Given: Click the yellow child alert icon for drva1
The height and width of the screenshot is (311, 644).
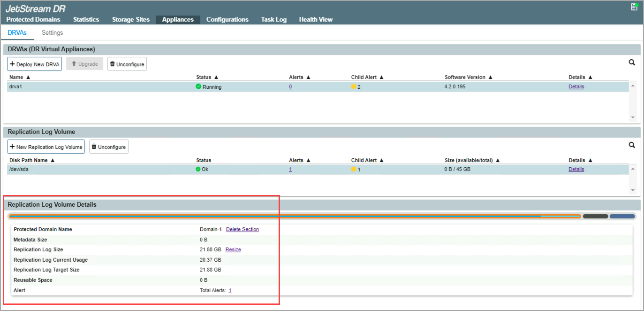Looking at the screenshot, I should pyautogui.click(x=354, y=87).
